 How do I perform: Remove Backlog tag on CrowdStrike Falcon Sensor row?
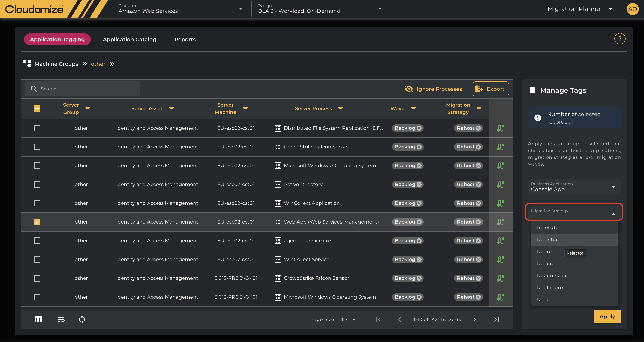pyautogui.click(x=419, y=147)
